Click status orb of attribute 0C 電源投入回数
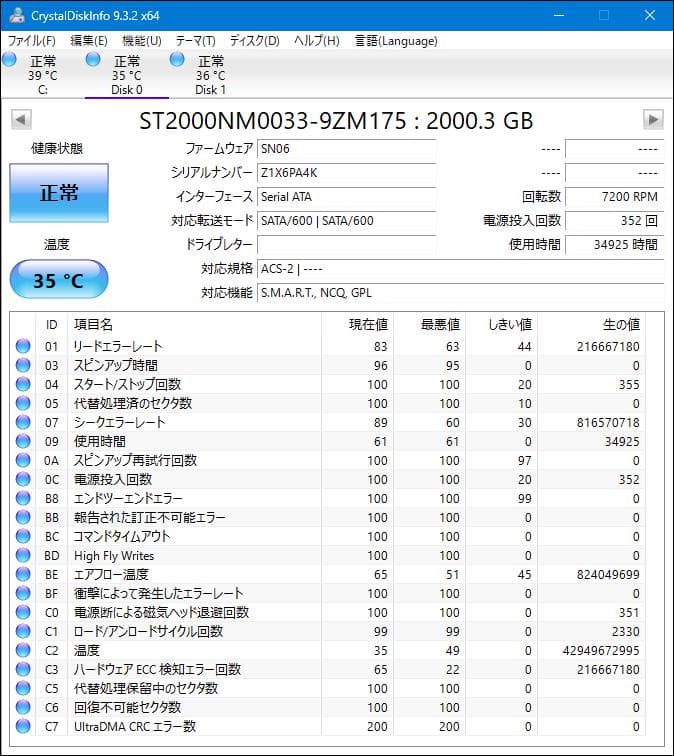674x756 pixels. click(x=23, y=479)
